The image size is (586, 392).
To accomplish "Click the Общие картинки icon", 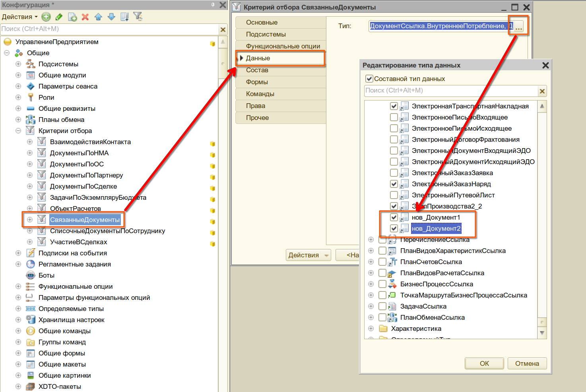I will coord(31,375).
